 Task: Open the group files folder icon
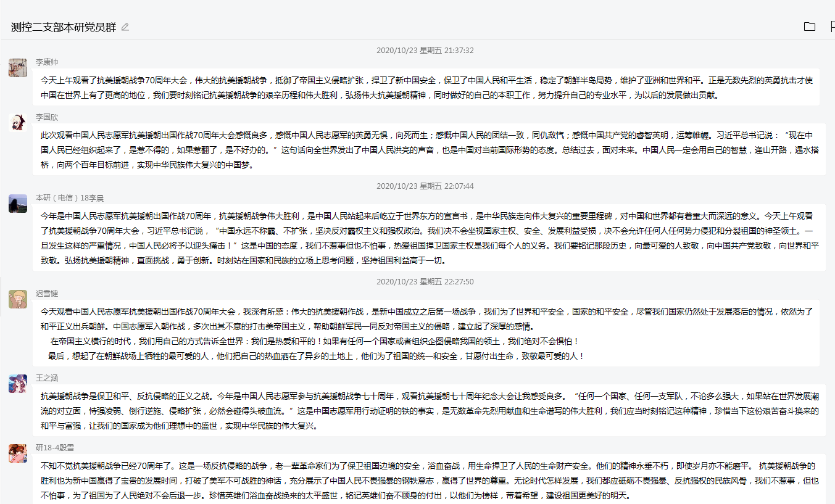click(x=809, y=27)
